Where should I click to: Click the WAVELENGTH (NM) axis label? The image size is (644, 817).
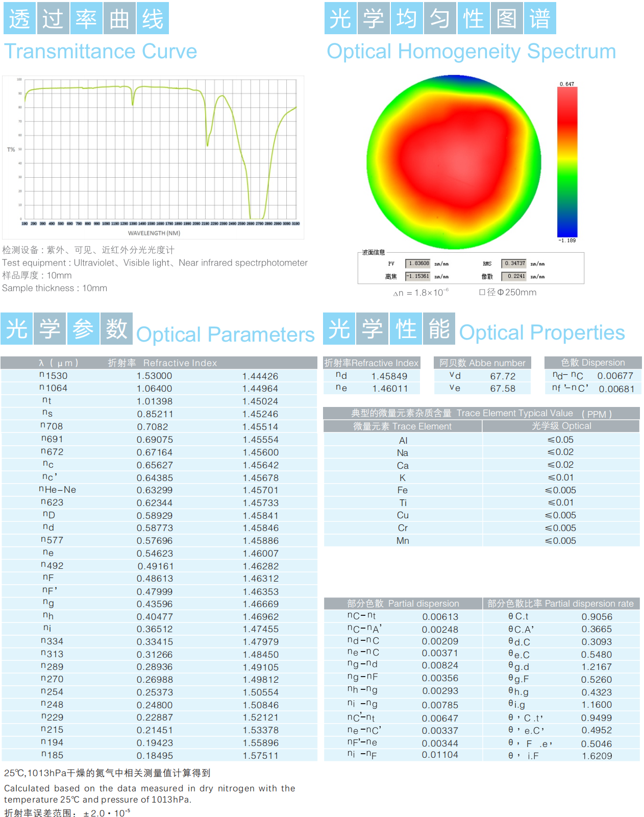coord(154,233)
